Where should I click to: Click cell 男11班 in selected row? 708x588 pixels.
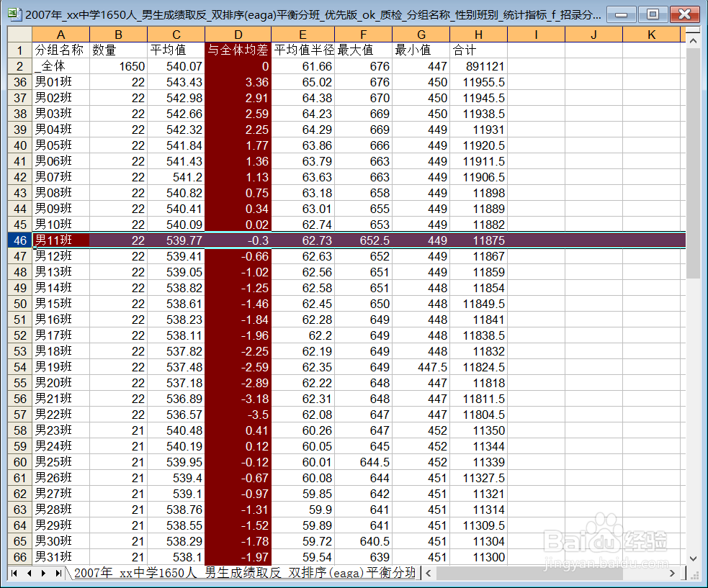(x=61, y=240)
